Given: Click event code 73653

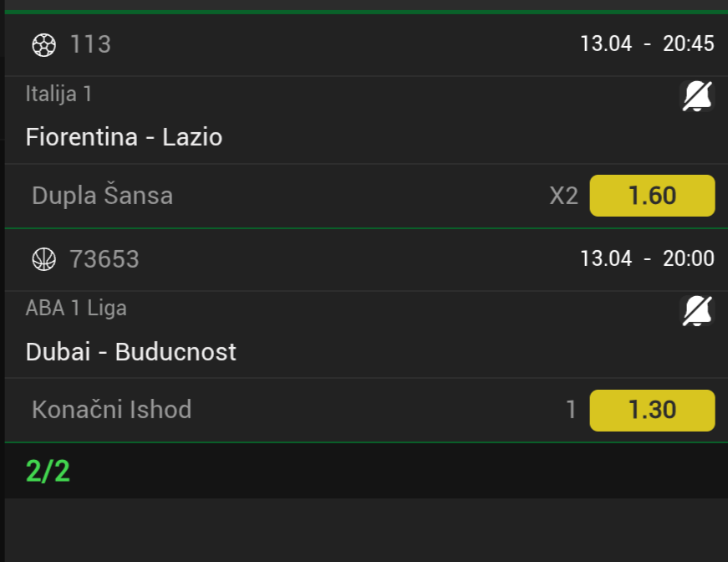Looking at the screenshot, I should 104,259.
